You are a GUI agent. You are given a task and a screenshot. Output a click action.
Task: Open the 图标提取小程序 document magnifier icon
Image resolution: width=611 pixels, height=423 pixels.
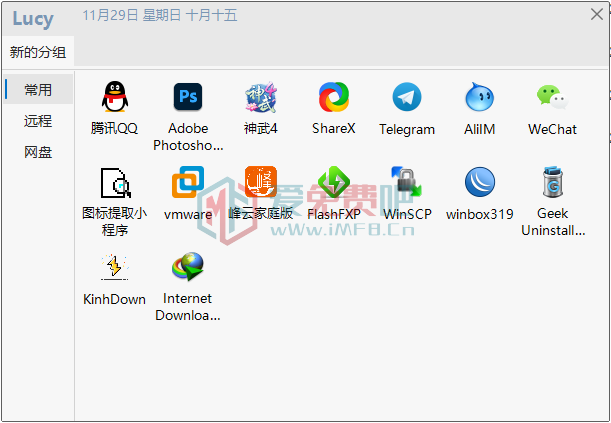click(x=115, y=183)
